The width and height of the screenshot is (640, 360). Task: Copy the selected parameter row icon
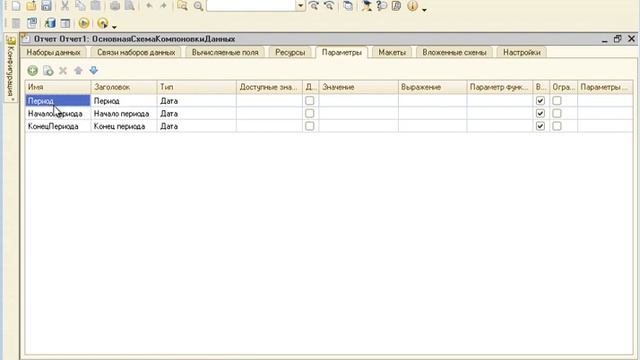pos(48,71)
